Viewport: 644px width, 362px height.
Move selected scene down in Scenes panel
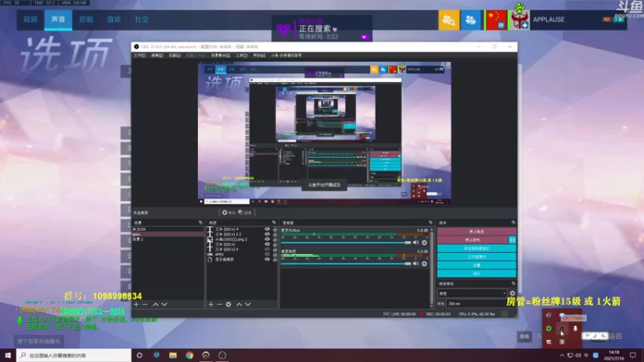click(x=164, y=305)
